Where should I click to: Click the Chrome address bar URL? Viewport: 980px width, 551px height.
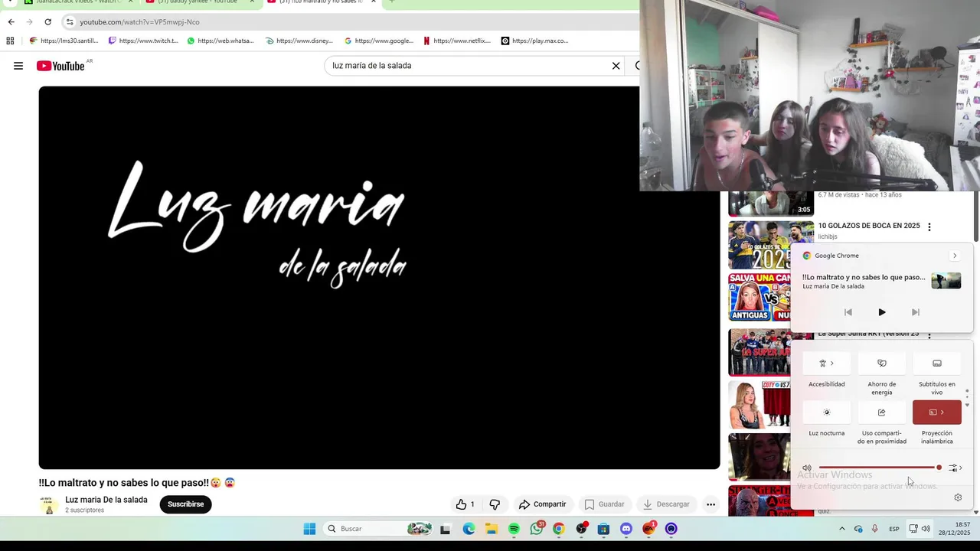tap(139, 22)
